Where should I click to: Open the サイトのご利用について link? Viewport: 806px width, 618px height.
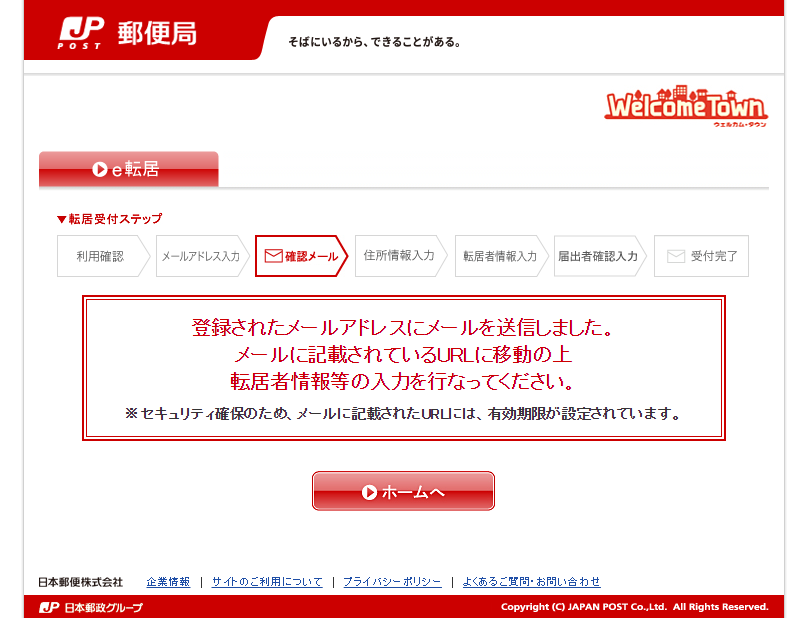click(267, 581)
